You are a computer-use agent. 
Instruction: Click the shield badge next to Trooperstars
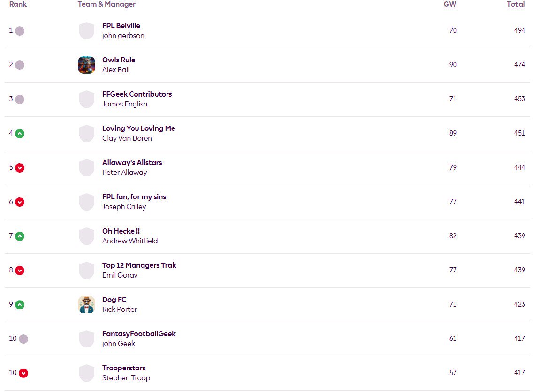(x=86, y=373)
